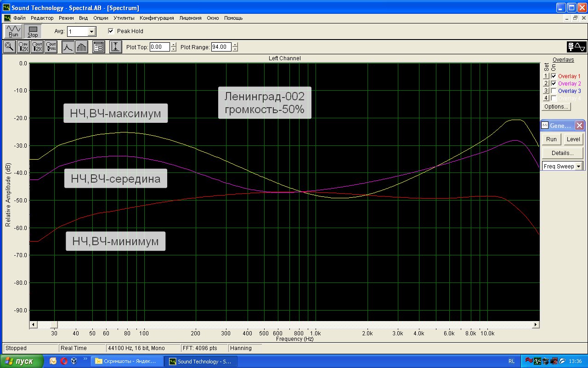Click the Stop analyzer button
Image resolution: width=588 pixels, height=368 pixels.
coord(33,31)
